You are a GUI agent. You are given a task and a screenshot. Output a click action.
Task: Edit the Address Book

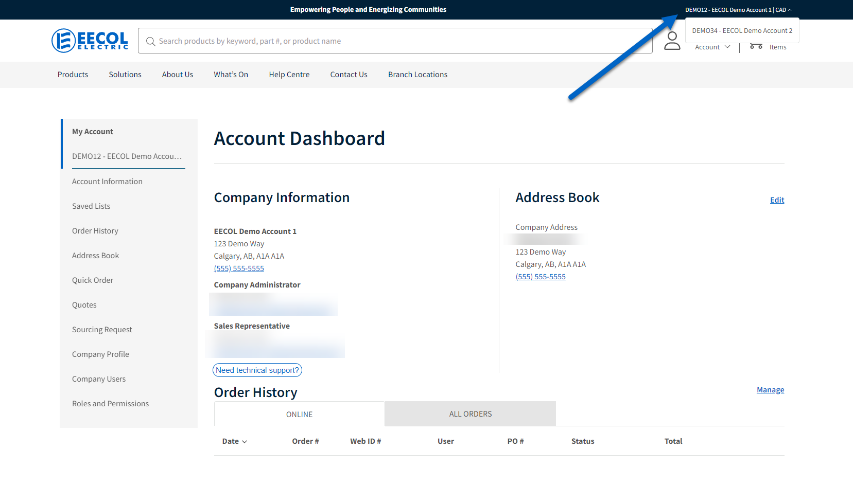point(777,200)
